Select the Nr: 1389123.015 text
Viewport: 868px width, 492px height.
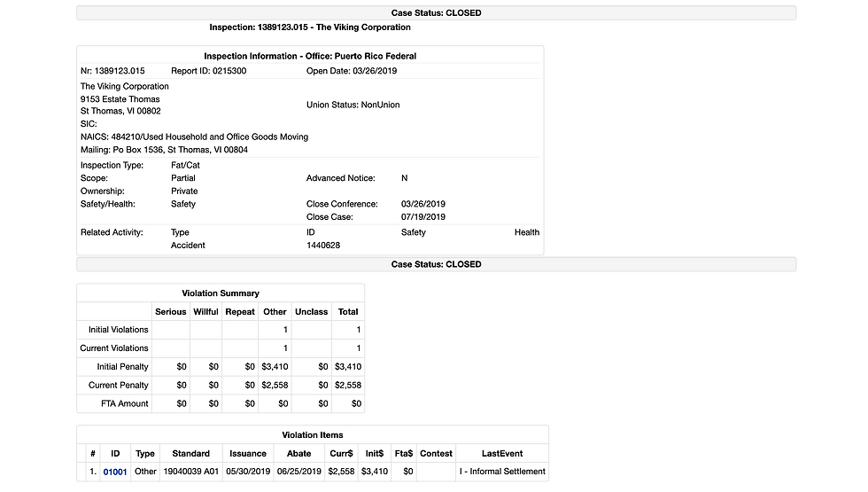point(112,71)
